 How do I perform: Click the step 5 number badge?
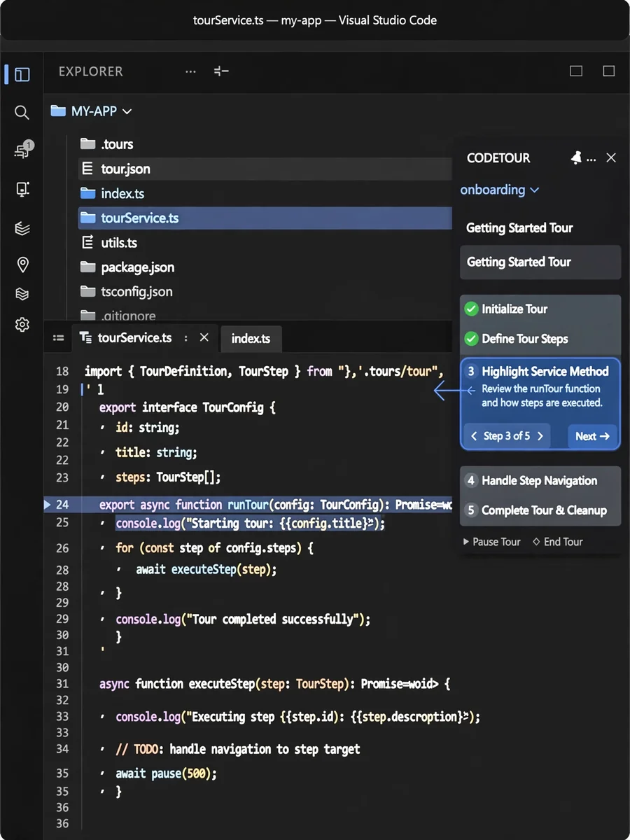coord(471,510)
